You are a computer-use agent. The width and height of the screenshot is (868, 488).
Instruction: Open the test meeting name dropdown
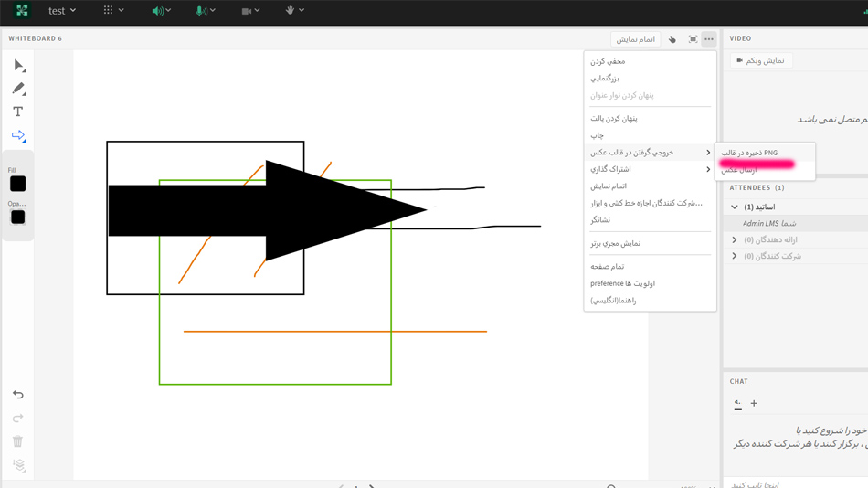(x=62, y=11)
